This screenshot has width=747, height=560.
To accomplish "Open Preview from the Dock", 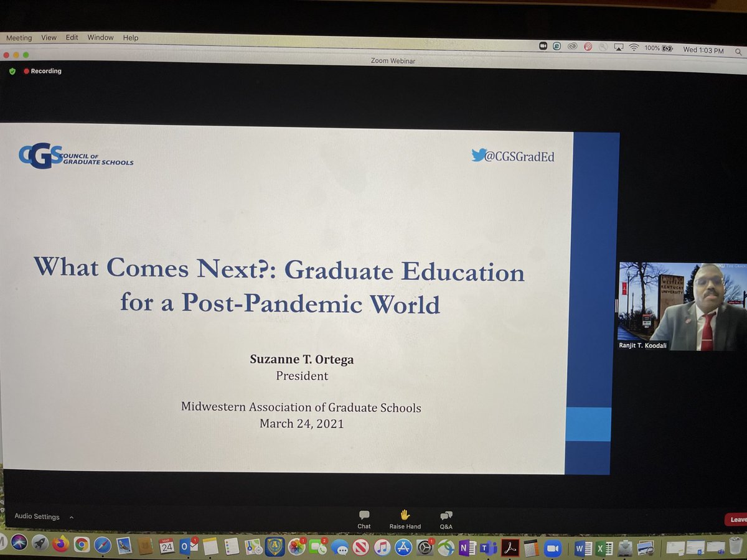I will (646, 549).
